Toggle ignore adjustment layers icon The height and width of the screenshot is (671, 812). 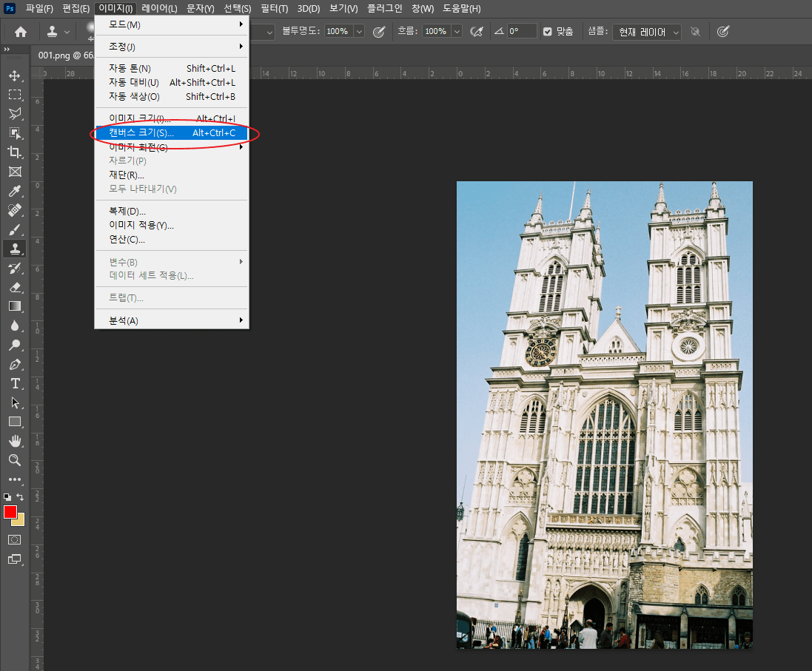pyautogui.click(x=696, y=32)
